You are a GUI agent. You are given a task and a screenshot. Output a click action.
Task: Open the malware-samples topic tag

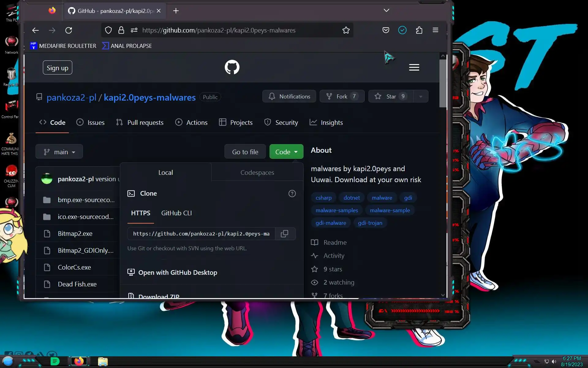[x=337, y=210]
